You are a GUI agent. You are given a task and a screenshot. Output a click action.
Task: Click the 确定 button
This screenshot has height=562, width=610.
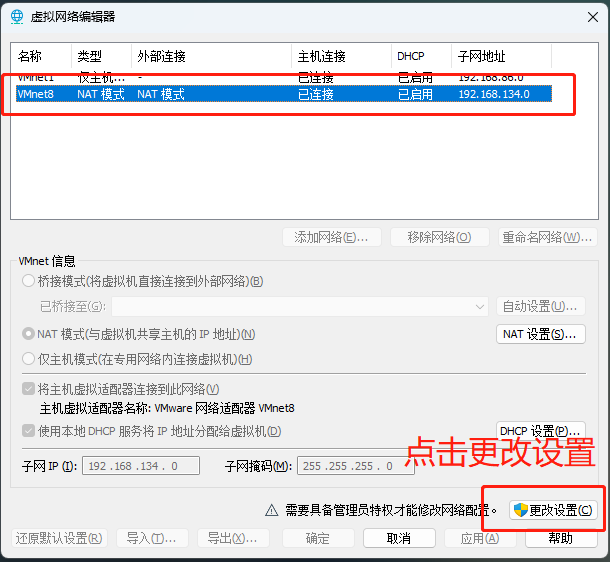(x=318, y=538)
